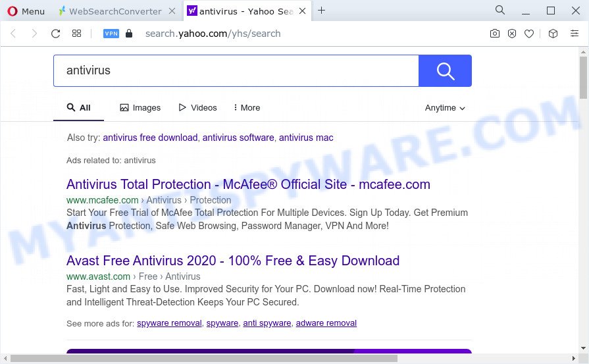The width and height of the screenshot is (589, 364).
Task: Open the Opera Menu button
Action: click(x=26, y=11)
